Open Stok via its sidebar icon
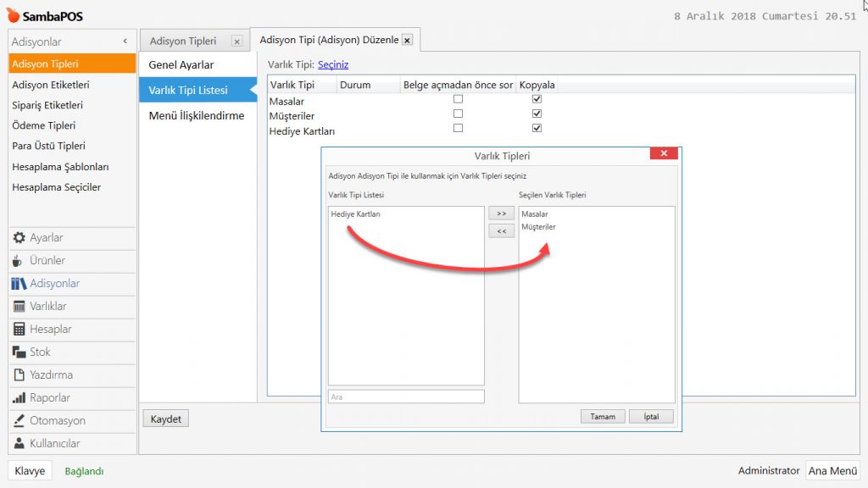868x488 pixels. click(x=19, y=352)
